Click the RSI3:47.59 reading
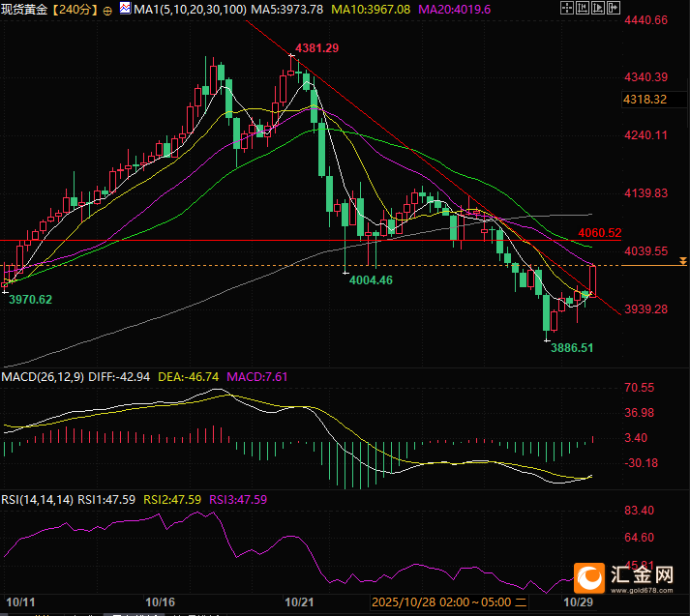 point(238,500)
